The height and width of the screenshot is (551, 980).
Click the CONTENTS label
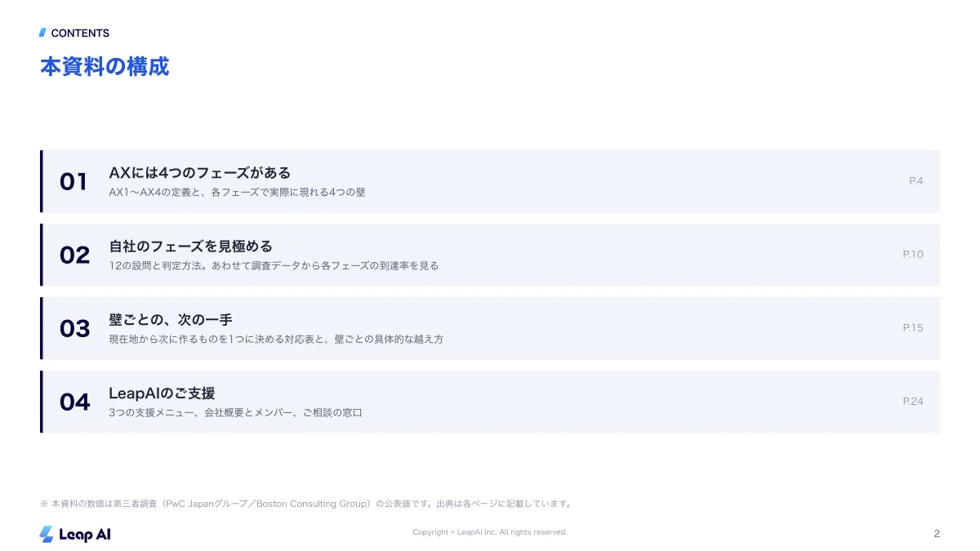[80, 33]
